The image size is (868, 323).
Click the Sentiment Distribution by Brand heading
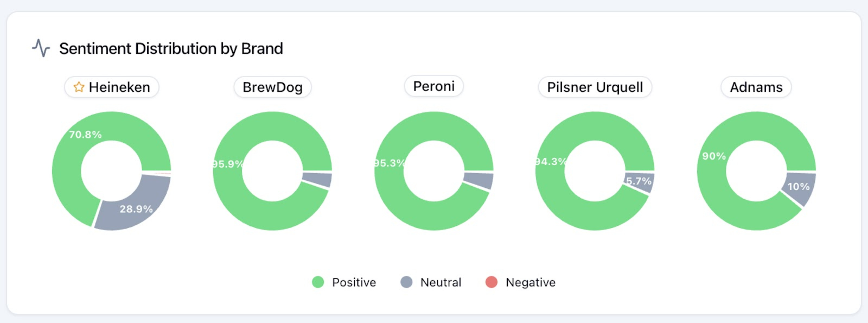[x=171, y=48]
